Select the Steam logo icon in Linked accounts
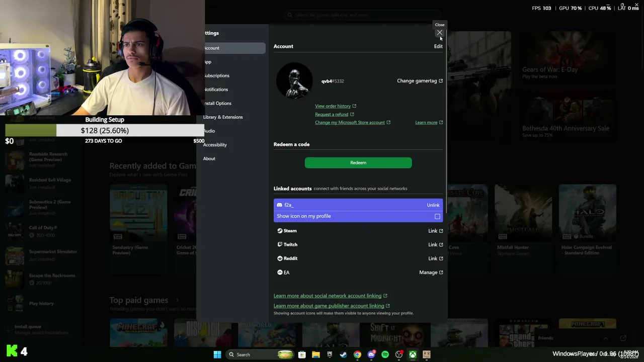644x362 pixels. [x=280, y=231]
